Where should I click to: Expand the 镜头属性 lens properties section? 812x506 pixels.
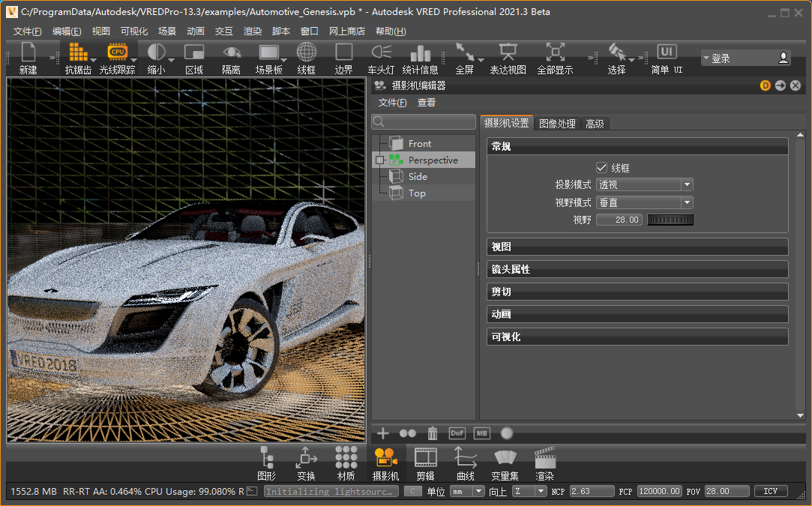point(637,269)
